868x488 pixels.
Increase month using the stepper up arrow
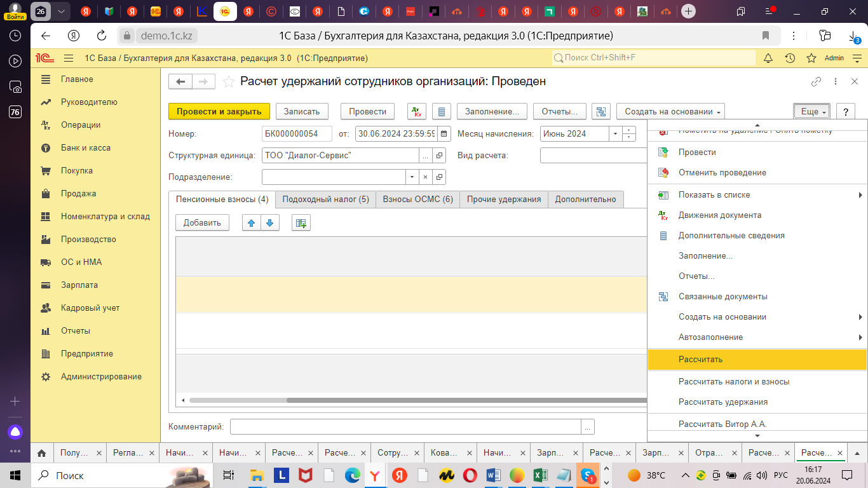click(x=628, y=131)
